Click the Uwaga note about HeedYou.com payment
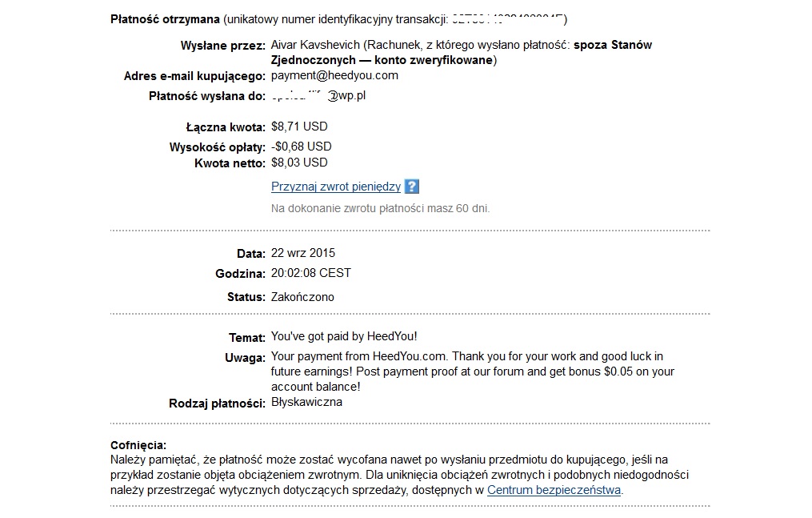 pyautogui.click(x=472, y=371)
